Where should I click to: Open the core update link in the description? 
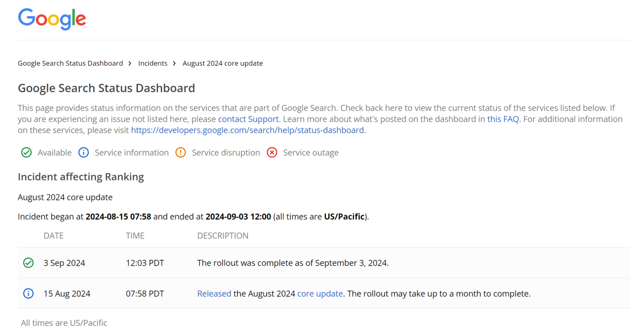point(320,294)
